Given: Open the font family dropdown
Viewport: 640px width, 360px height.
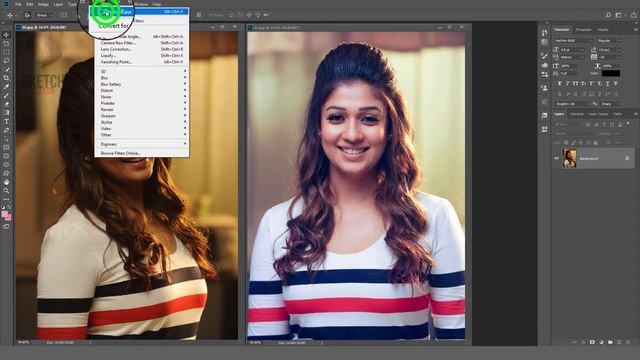Looking at the screenshot, I should coord(573,40).
